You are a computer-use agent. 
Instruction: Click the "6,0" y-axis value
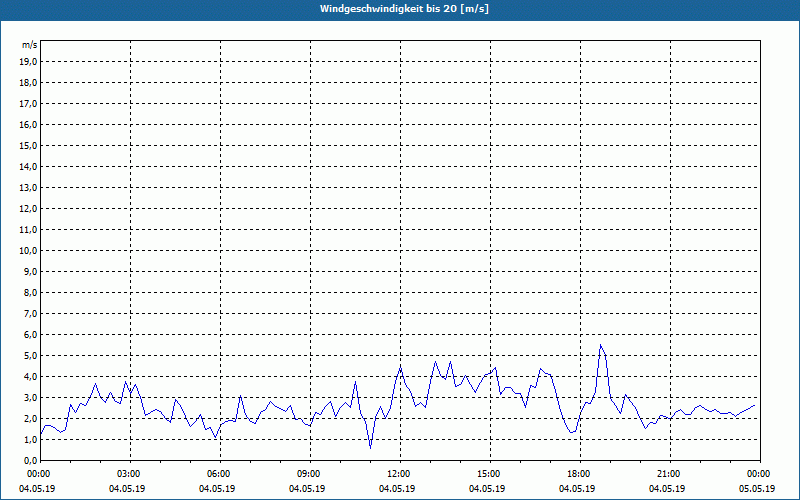pos(30,335)
